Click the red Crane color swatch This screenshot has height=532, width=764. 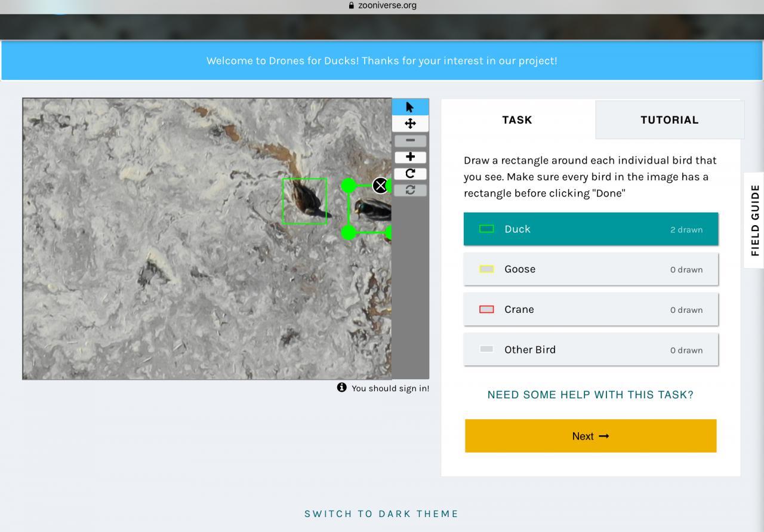coord(486,309)
